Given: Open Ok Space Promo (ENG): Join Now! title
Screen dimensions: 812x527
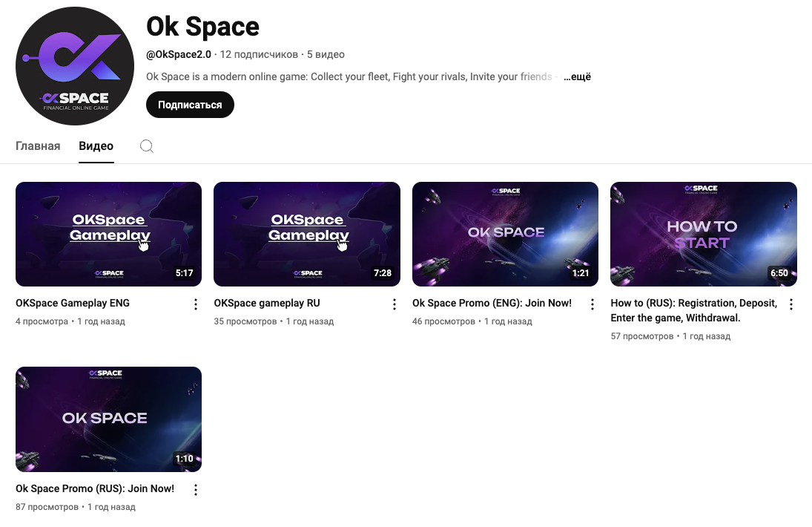Looking at the screenshot, I should pos(492,303).
